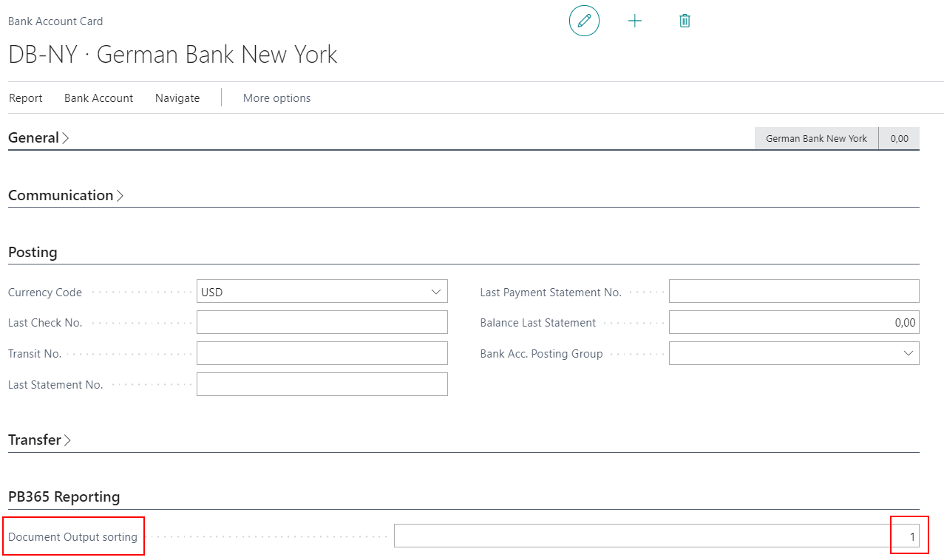The image size is (944, 560).
Task: Open the Report menu
Action: tap(26, 98)
